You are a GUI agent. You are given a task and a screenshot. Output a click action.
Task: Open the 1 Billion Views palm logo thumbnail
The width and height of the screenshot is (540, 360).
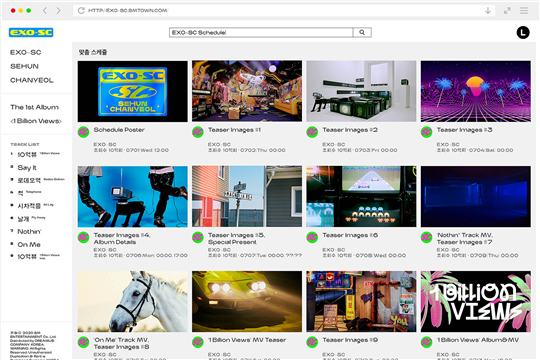[476, 301]
